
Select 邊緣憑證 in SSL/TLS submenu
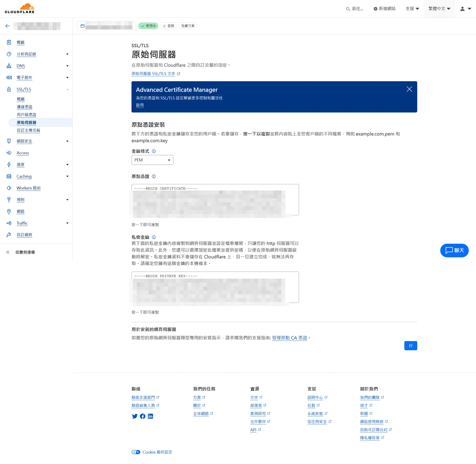pyautogui.click(x=24, y=107)
